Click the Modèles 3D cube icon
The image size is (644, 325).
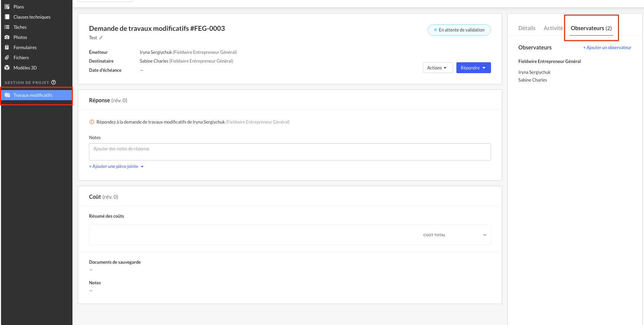7,68
